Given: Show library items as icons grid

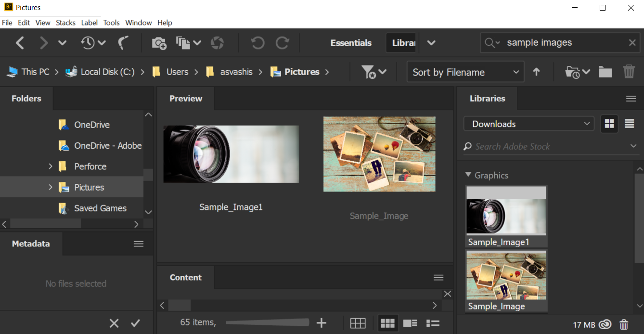Looking at the screenshot, I should coord(609,124).
